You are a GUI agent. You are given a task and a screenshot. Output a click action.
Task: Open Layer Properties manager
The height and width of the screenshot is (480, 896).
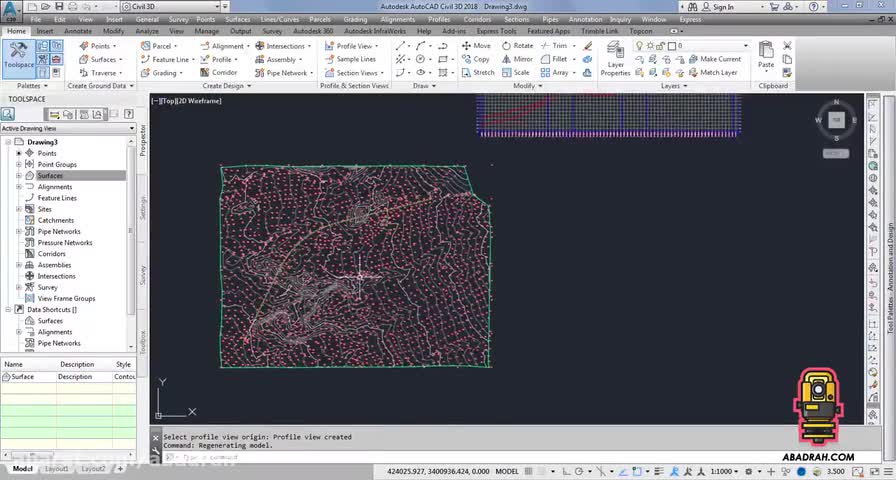coord(615,58)
